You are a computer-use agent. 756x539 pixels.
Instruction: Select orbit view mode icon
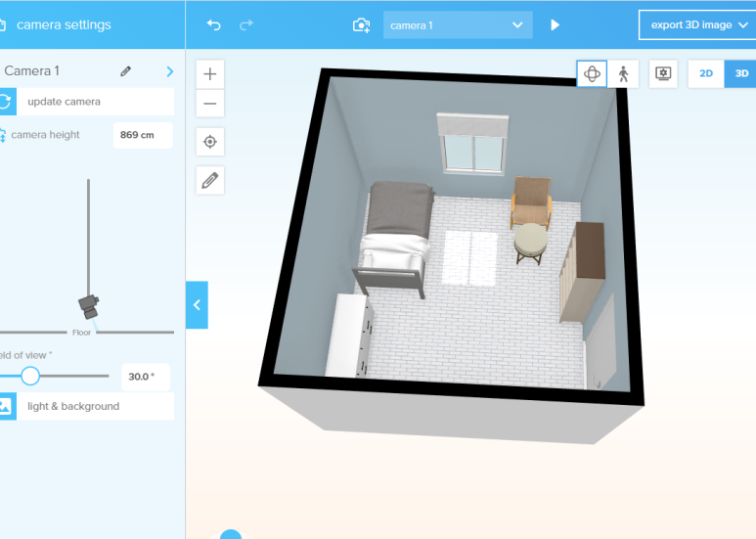pyautogui.click(x=592, y=73)
